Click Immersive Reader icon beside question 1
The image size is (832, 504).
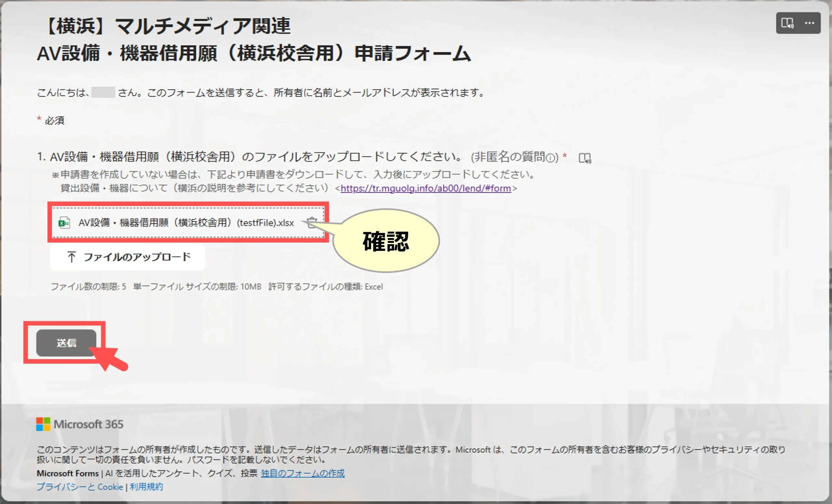585,158
